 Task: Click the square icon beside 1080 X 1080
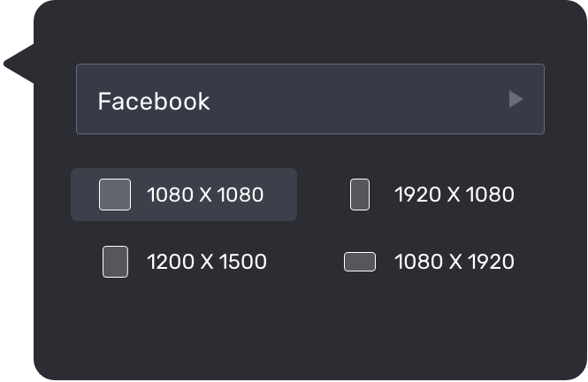(x=115, y=195)
